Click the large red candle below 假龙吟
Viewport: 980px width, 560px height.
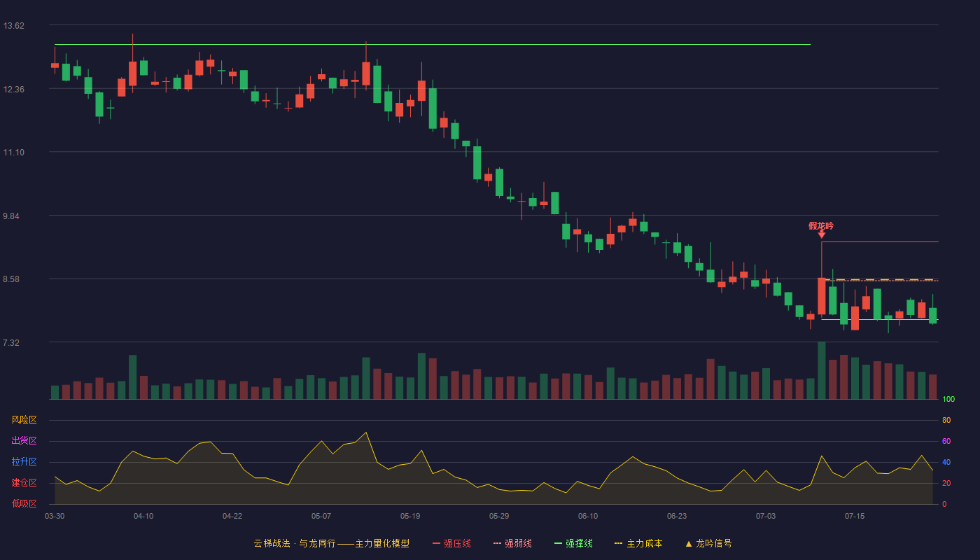(x=822, y=296)
